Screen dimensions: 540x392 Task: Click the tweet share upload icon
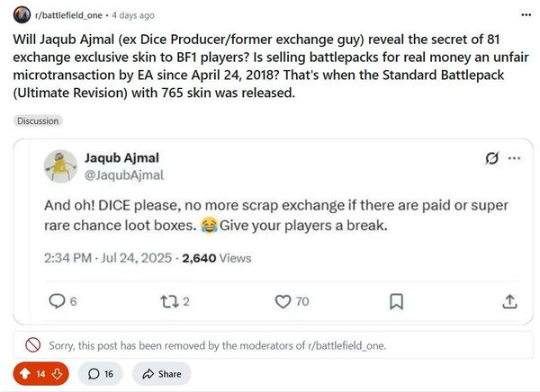[509, 301]
